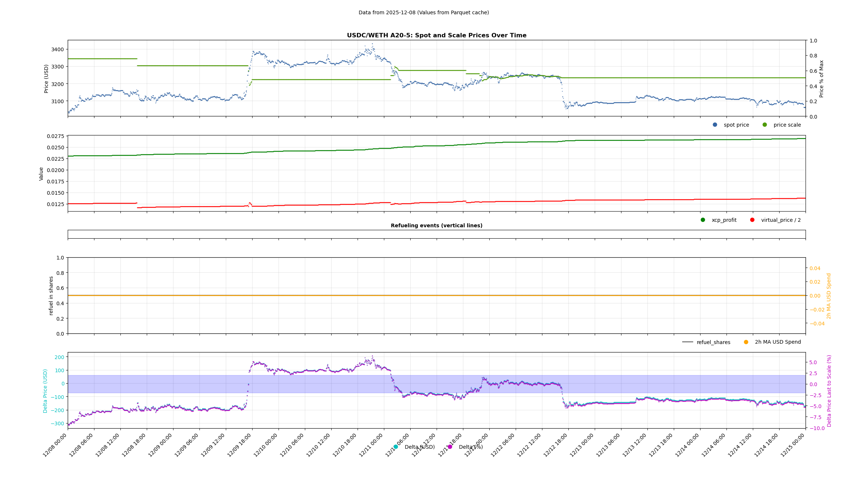
Task: Click the 2h MA USD Spend orange marker
Action: coord(746,342)
